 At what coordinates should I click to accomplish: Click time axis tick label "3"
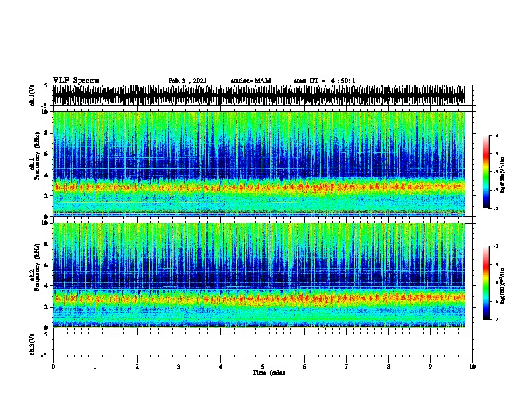coord(179,367)
